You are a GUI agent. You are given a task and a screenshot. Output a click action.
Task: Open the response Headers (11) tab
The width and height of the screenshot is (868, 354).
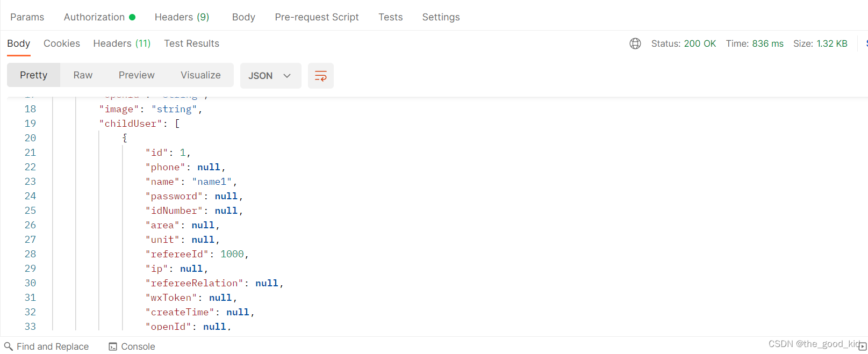121,44
